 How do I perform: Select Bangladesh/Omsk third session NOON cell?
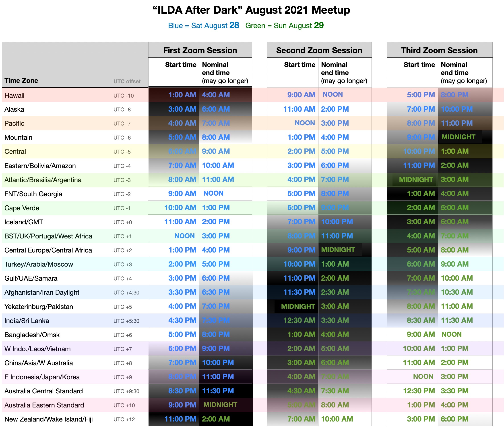(x=451, y=334)
